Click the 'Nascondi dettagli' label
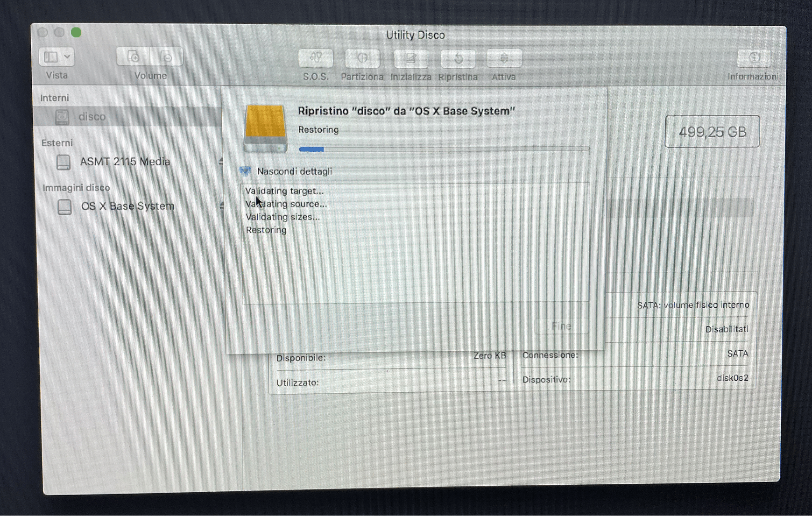812x517 pixels. (x=295, y=171)
